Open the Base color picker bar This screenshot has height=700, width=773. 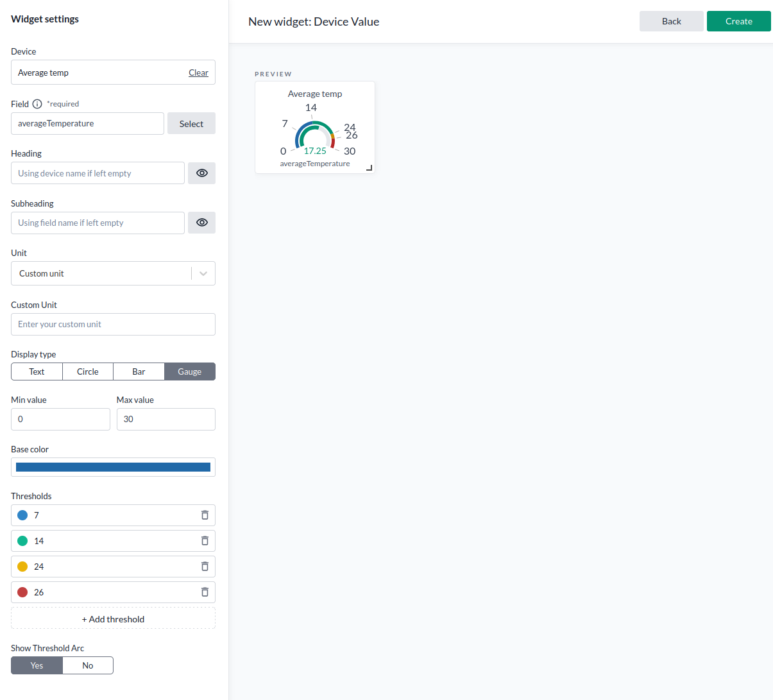click(113, 467)
